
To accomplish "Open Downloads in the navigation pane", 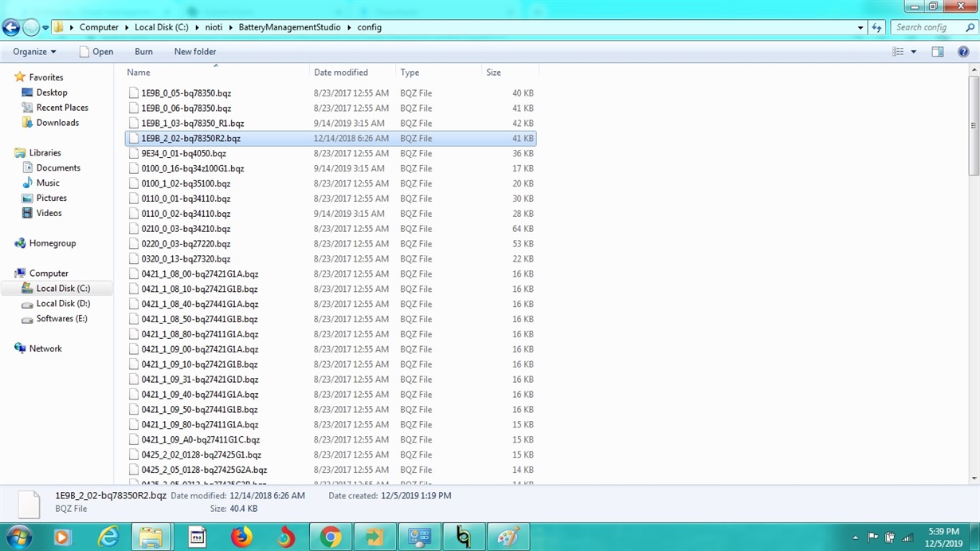I will [x=57, y=123].
